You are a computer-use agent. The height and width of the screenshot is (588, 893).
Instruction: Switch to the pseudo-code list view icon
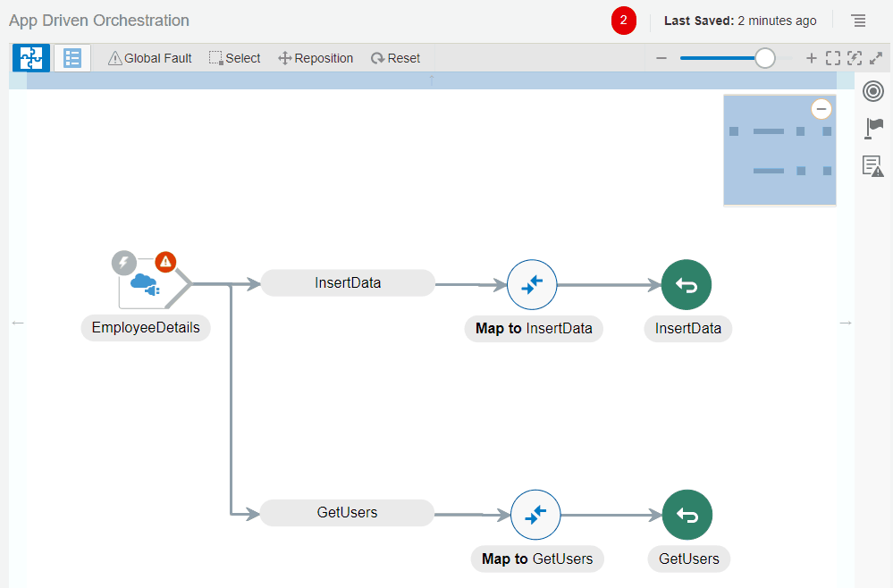point(71,57)
